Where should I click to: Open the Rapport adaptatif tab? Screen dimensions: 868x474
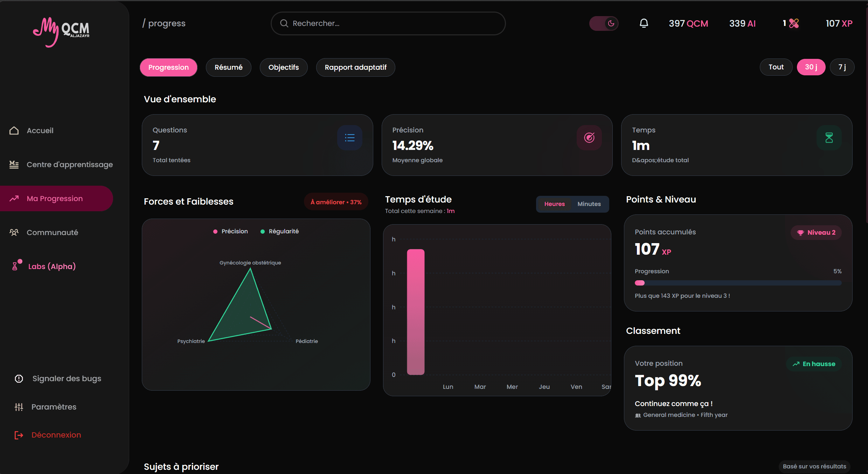[x=355, y=67]
